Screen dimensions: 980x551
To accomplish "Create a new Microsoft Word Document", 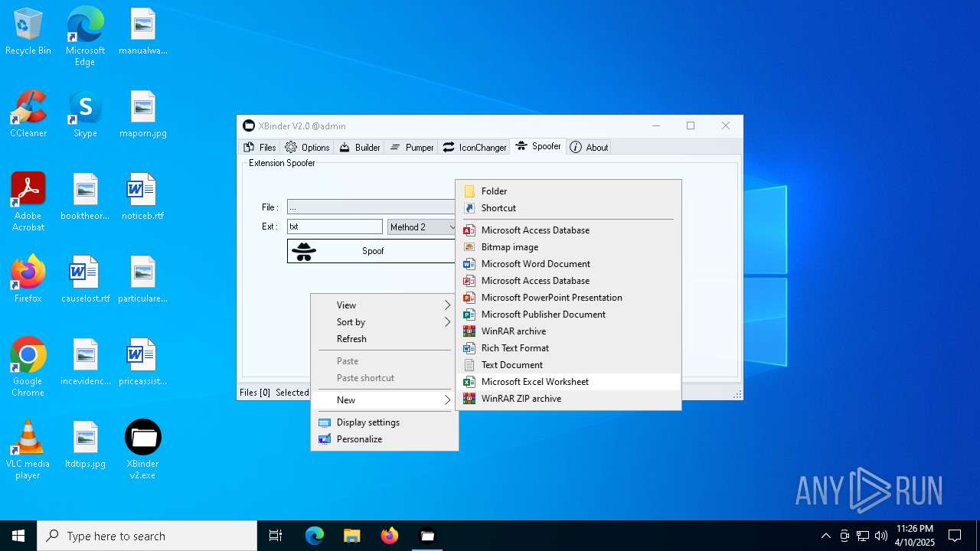I will (x=568, y=263).
